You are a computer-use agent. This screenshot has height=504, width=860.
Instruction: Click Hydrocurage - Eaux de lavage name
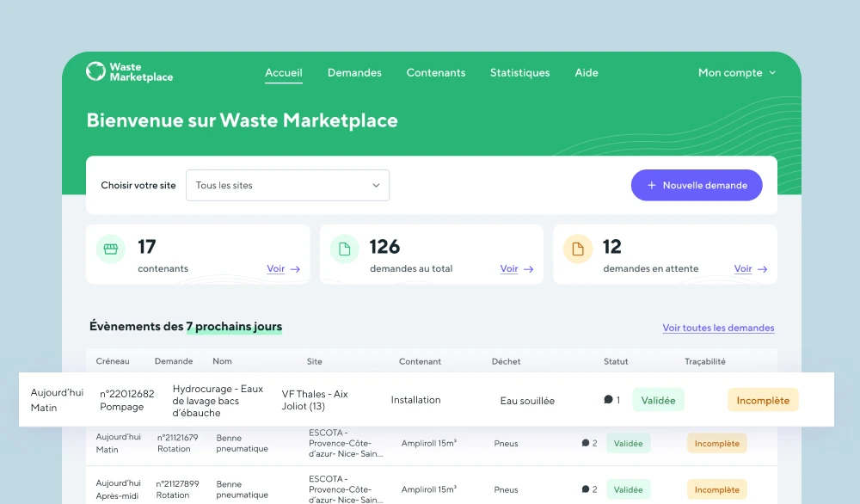tap(218, 400)
